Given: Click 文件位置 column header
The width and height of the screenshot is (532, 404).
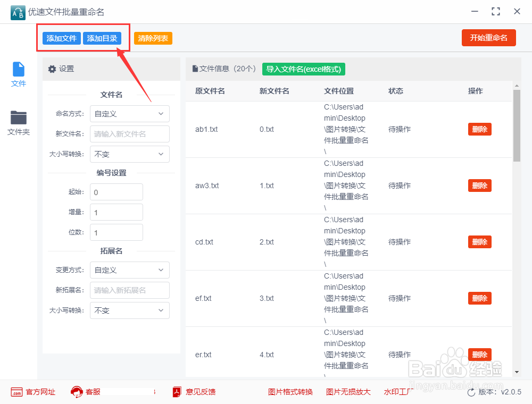Looking at the screenshot, I should click(x=339, y=91).
